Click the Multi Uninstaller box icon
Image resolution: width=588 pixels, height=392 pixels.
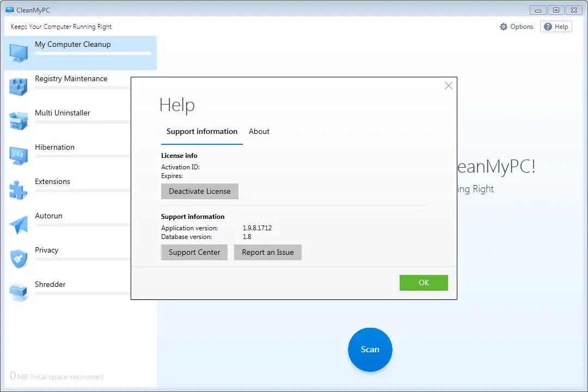click(x=19, y=121)
